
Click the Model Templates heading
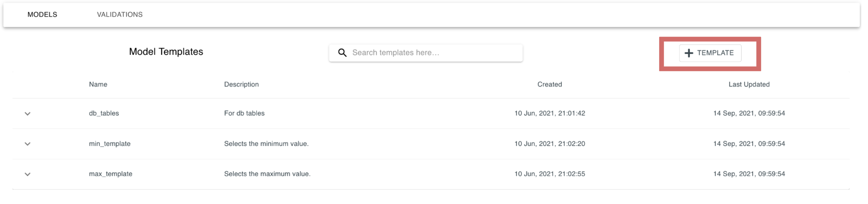pos(166,52)
